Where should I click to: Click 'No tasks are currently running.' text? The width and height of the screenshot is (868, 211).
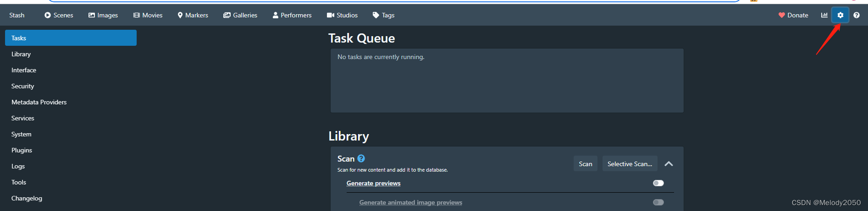[381, 57]
